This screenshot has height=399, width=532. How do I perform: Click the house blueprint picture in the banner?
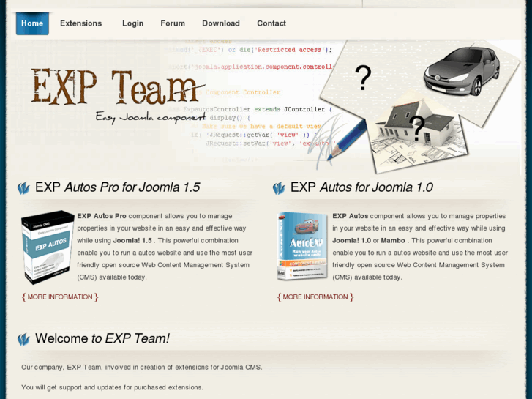click(x=419, y=136)
